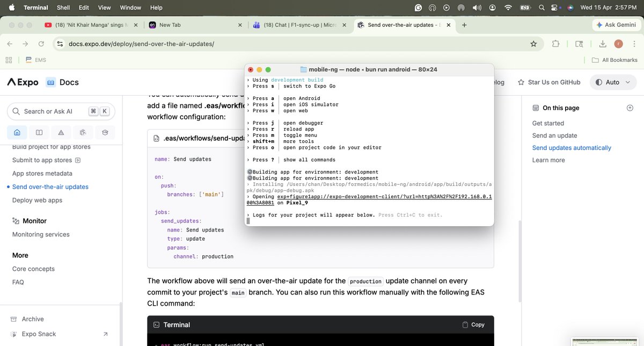
Task: Open the Reference icon in docs sidebar
Action: [83, 132]
